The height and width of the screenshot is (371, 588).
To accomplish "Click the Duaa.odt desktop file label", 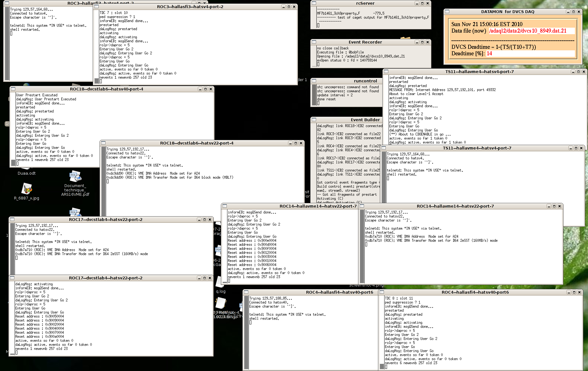I will [x=26, y=173].
